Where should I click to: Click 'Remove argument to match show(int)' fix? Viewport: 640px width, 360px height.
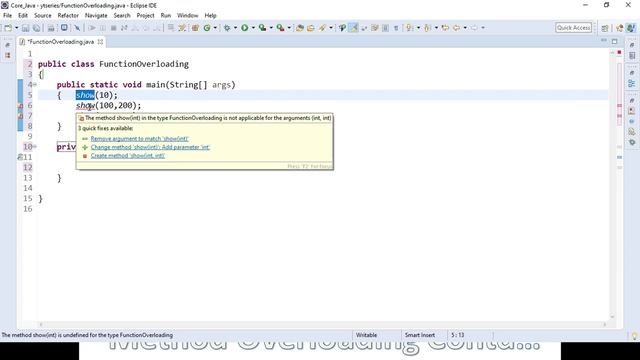[139, 139]
